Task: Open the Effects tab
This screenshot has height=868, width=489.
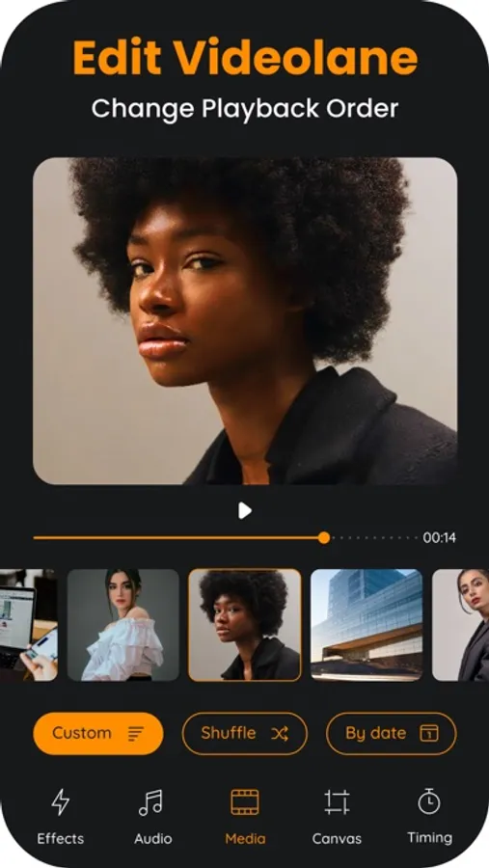Action: [x=61, y=817]
